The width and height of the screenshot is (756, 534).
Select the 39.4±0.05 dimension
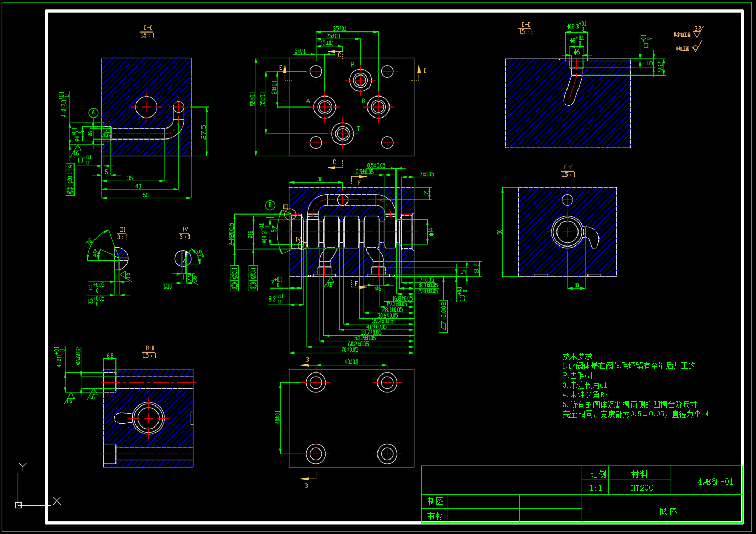383,321
